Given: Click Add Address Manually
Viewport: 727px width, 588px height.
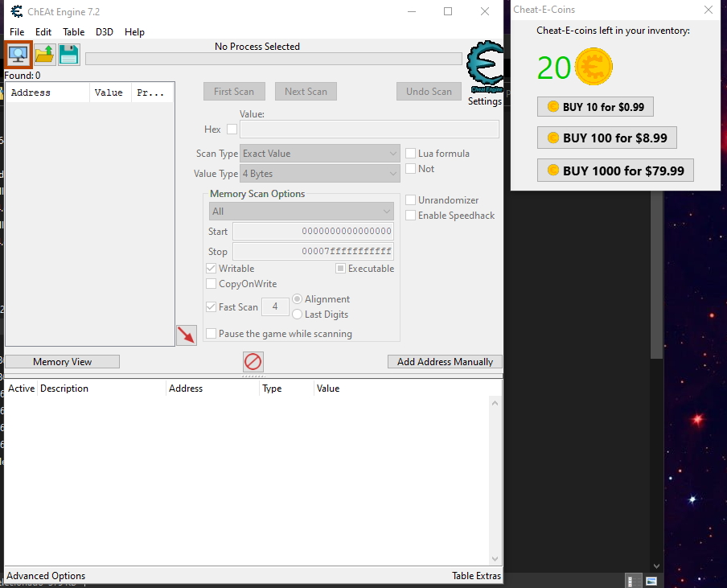Looking at the screenshot, I should [445, 362].
